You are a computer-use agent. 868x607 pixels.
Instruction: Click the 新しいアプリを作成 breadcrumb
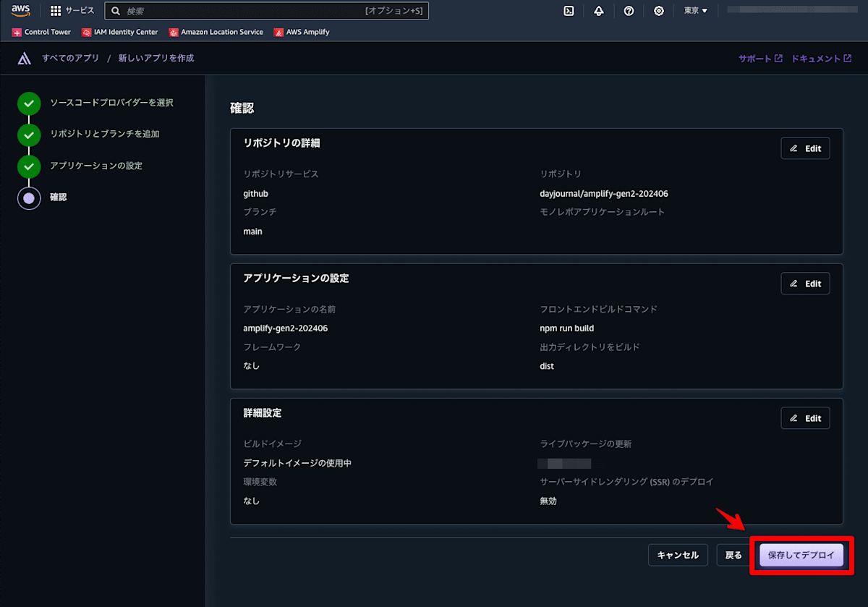(x=156, y=58)
